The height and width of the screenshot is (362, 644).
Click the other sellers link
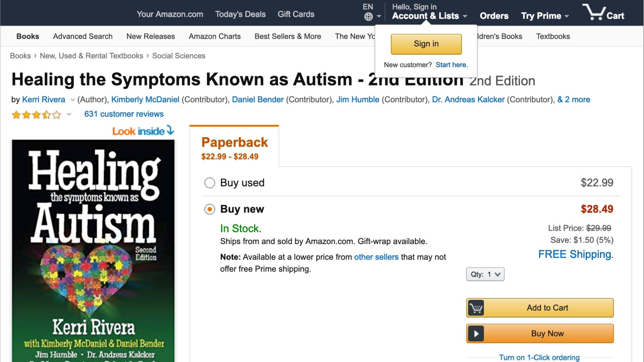tap(376, 257)
